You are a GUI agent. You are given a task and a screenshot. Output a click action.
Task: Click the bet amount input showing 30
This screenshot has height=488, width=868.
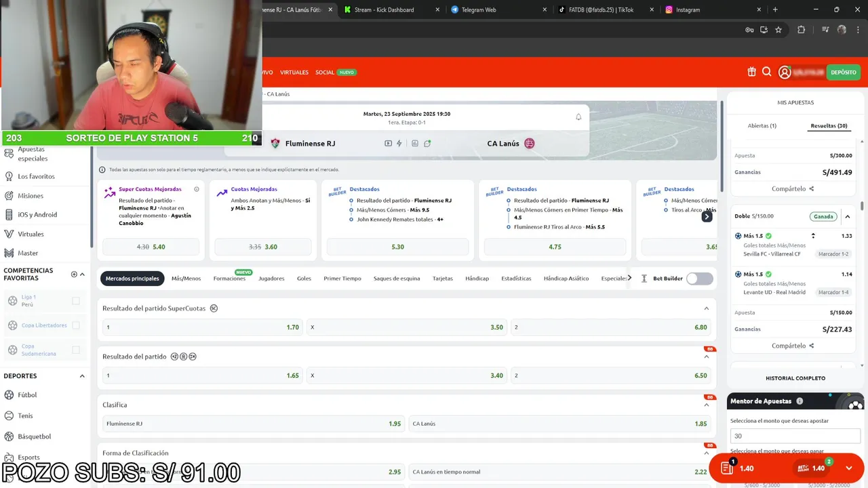coord(795,436)
